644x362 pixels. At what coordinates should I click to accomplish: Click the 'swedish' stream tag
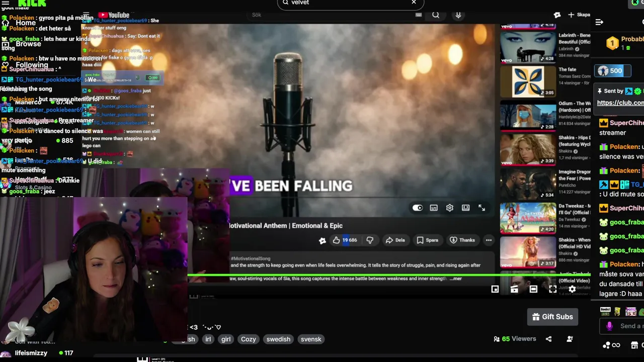[x=278, y=339]
